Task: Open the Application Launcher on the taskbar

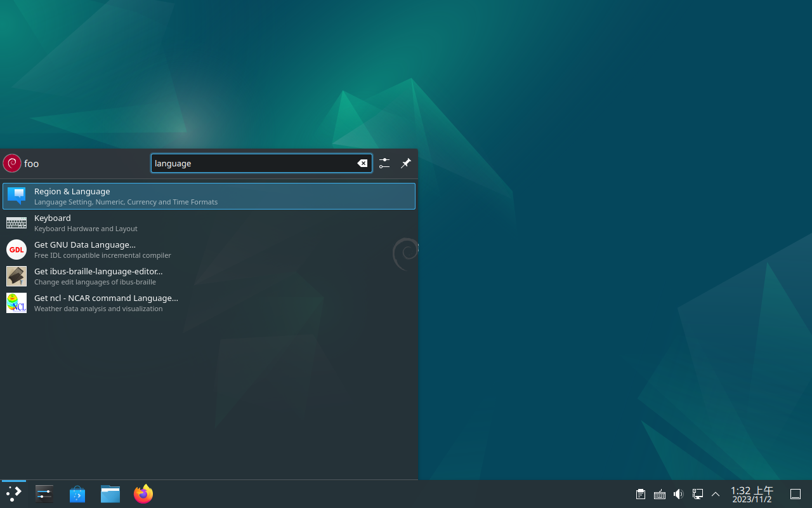Action: click(14, 493)
